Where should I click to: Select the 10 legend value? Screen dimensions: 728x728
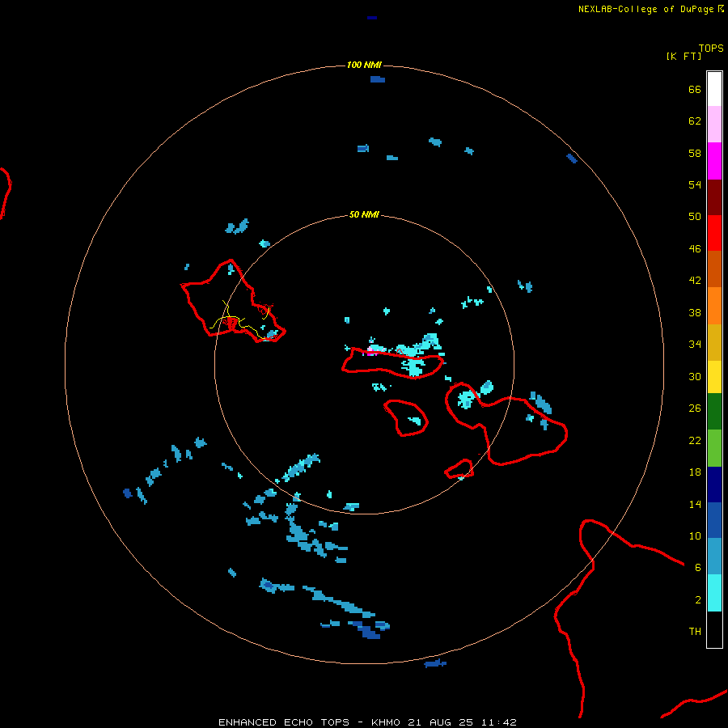pos(695,535)
